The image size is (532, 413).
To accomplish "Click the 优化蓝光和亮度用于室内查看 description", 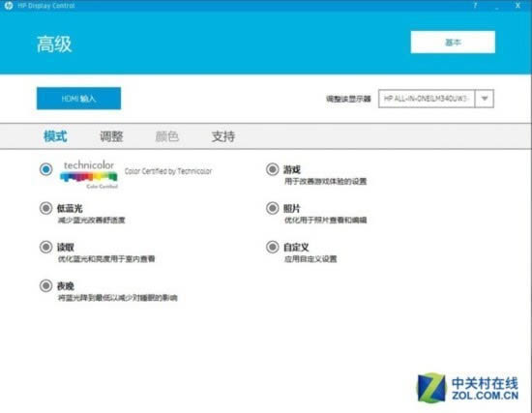I will coord(106,259).
